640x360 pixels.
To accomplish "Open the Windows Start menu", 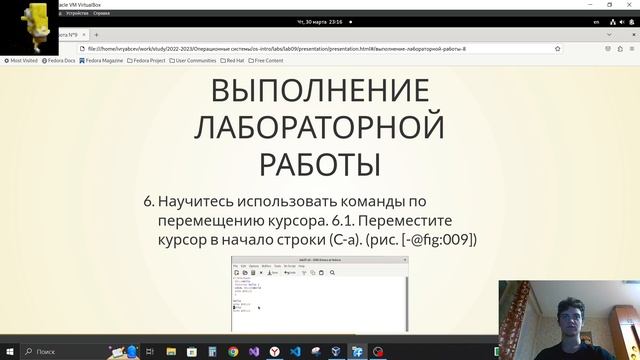I will click(x=10, y=351).
